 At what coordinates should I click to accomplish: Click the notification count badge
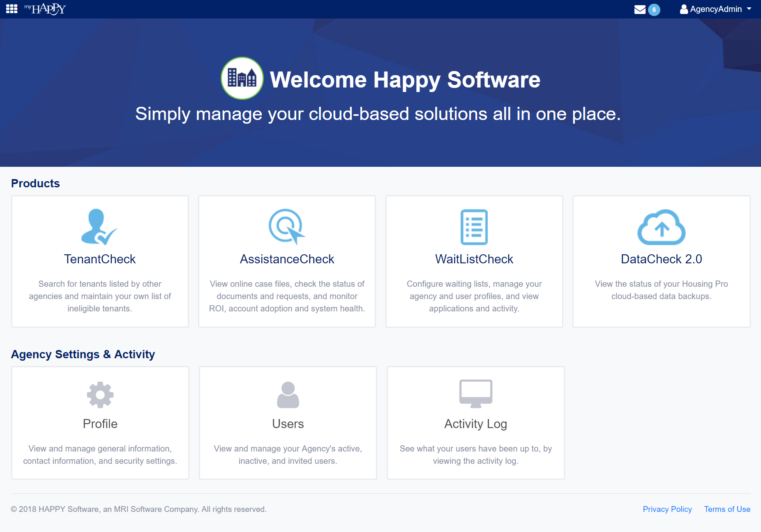(x=654, y=10)
